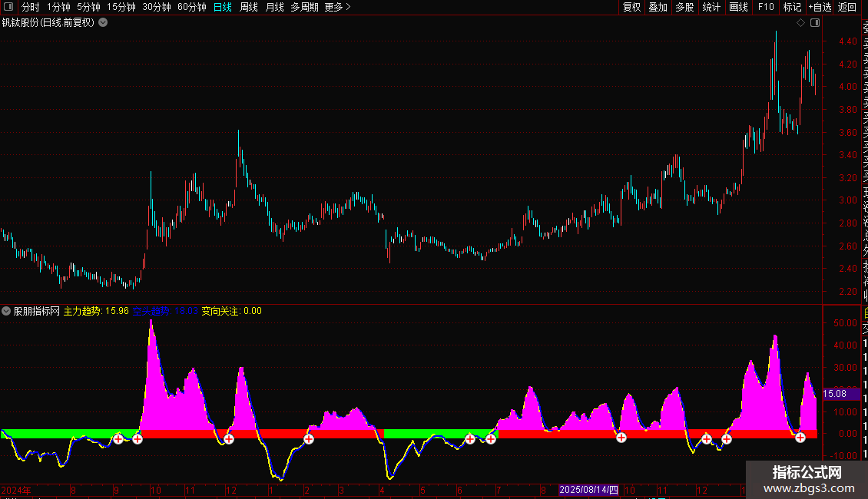
Task: Click the 变向关注: 0.00 indicator label
Action: point(231,311)
